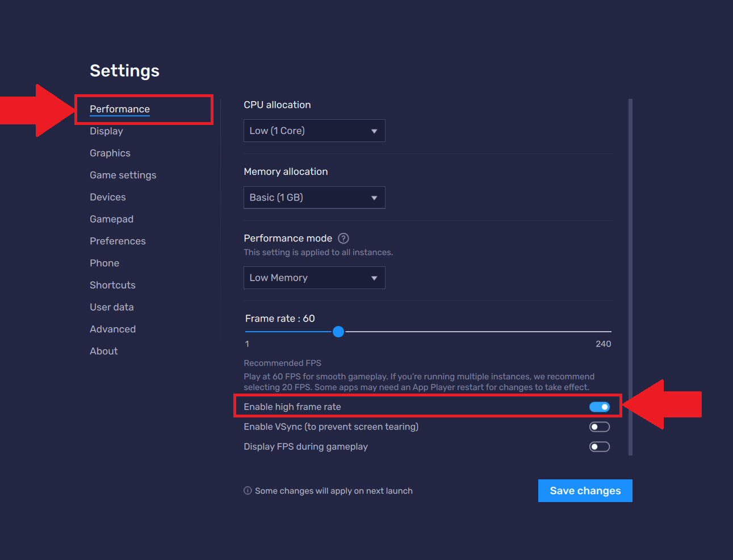Open the Devices settings page
This screenshot has width=733, height=560.
108,197
